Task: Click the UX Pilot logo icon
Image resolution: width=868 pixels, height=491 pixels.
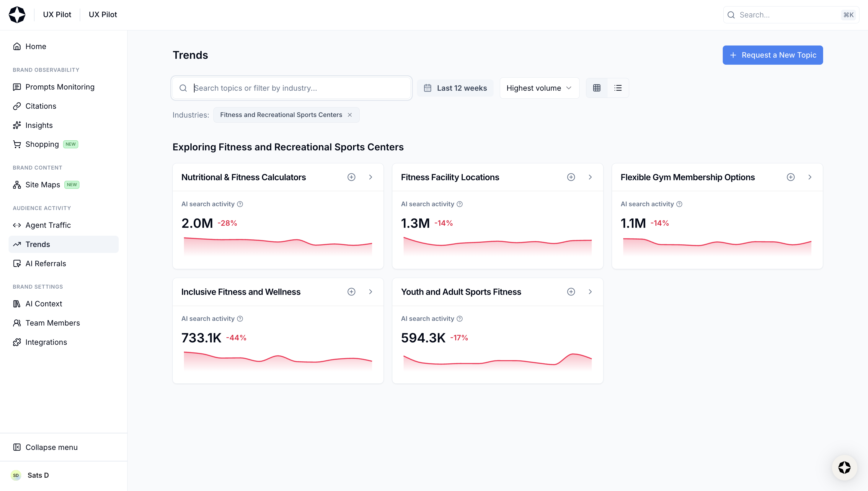Action: pyautogui.click(x=17, y=14)
